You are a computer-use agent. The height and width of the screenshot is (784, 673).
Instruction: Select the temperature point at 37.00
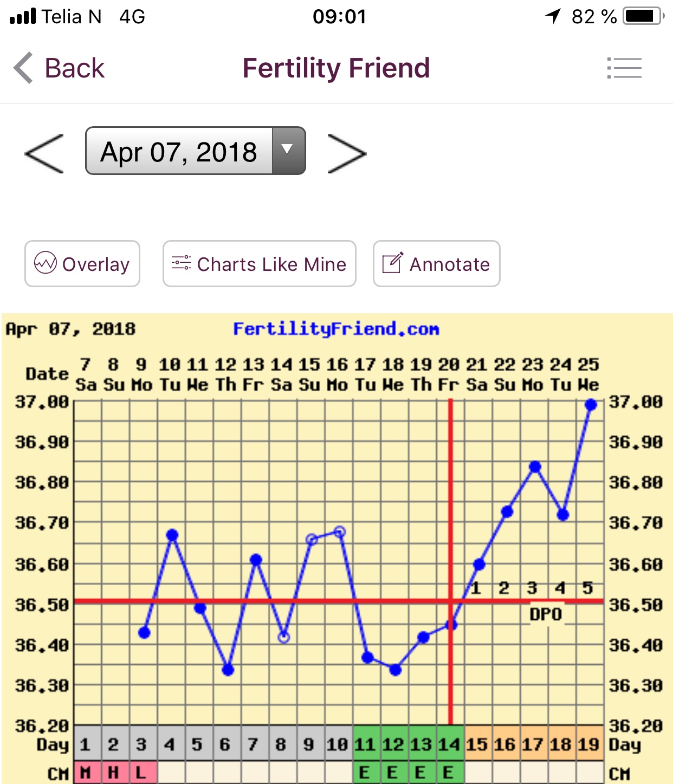tap(591, 405)
